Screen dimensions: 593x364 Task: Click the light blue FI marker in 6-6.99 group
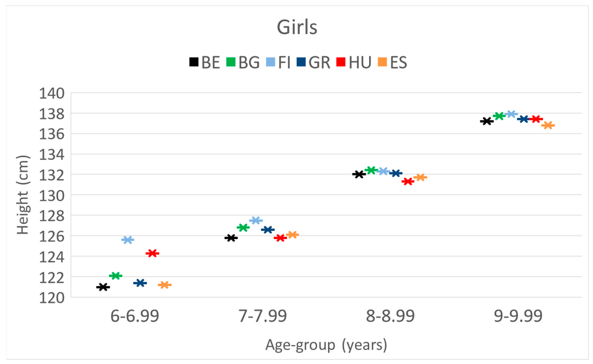(x=128, y=240)
